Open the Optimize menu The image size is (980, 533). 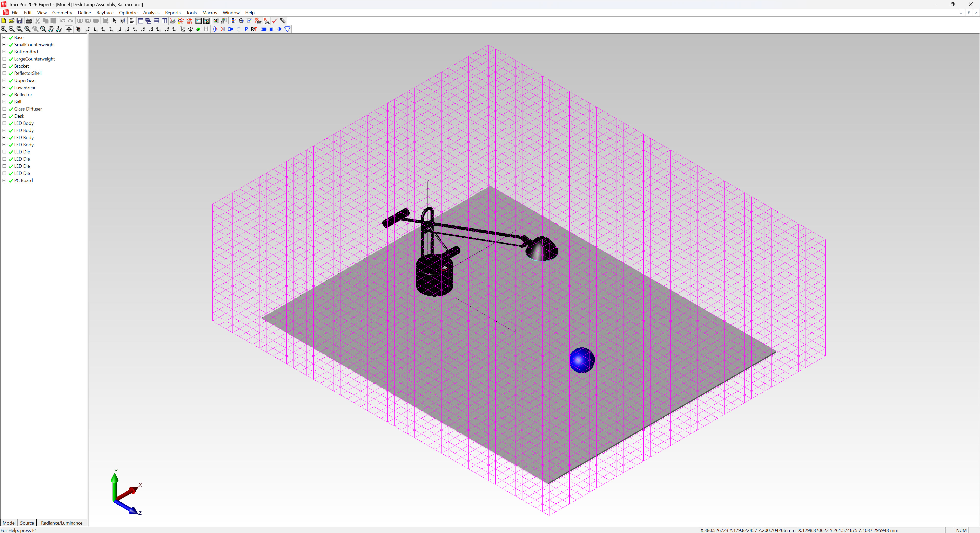pyautogui.click(x=128, y=13)
